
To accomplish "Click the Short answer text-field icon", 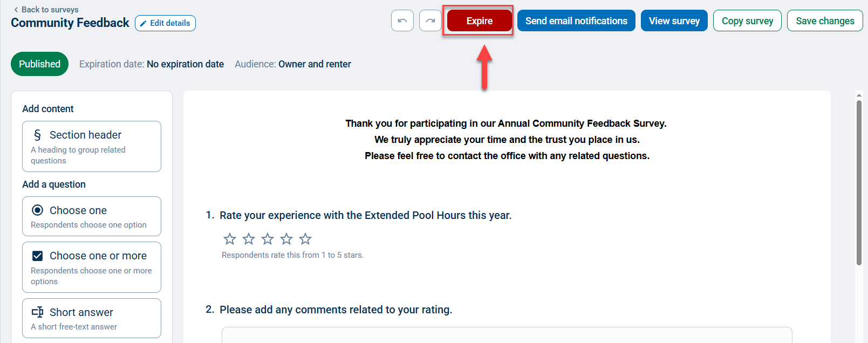I will 38,312.
